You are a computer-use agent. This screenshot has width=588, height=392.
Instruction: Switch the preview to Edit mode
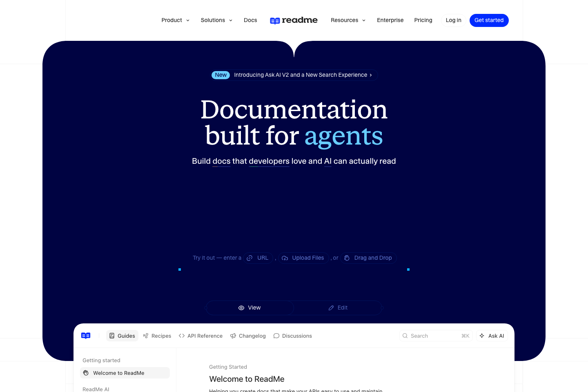pos(338,308)
